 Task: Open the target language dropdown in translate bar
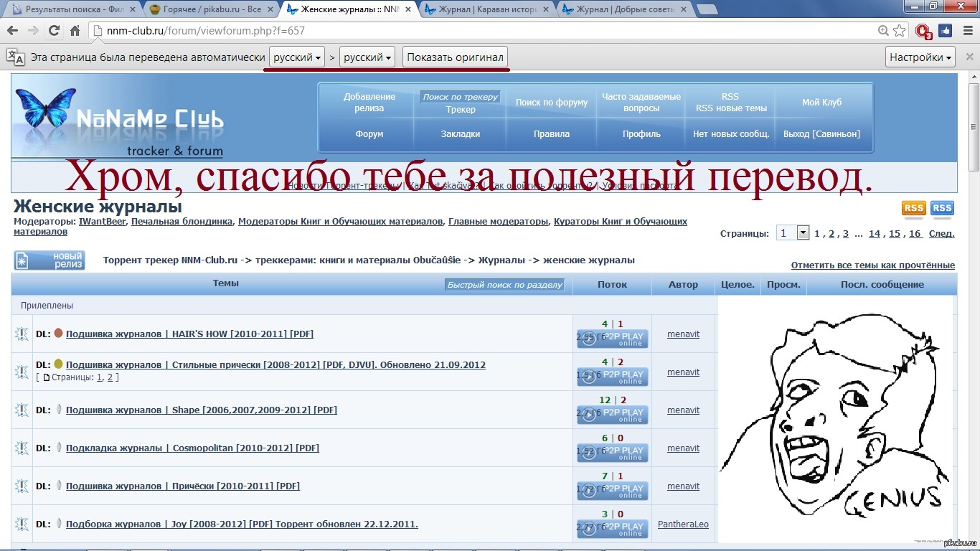367,57
